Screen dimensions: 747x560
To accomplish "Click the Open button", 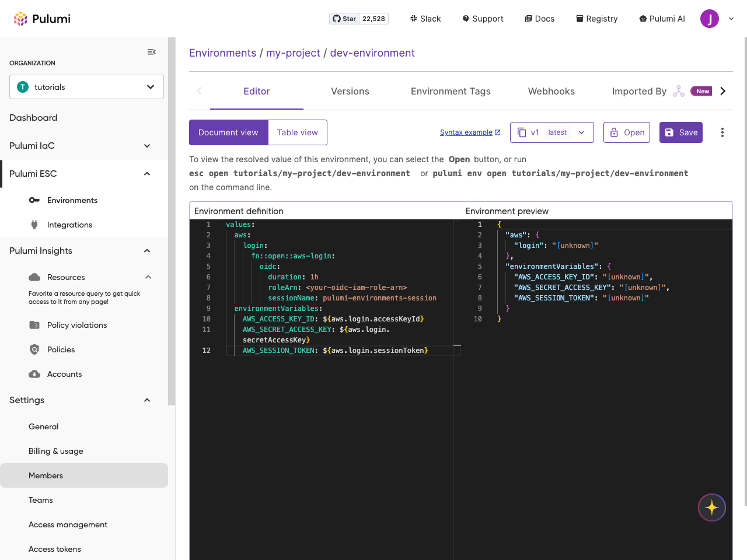I will click(627, 132).
